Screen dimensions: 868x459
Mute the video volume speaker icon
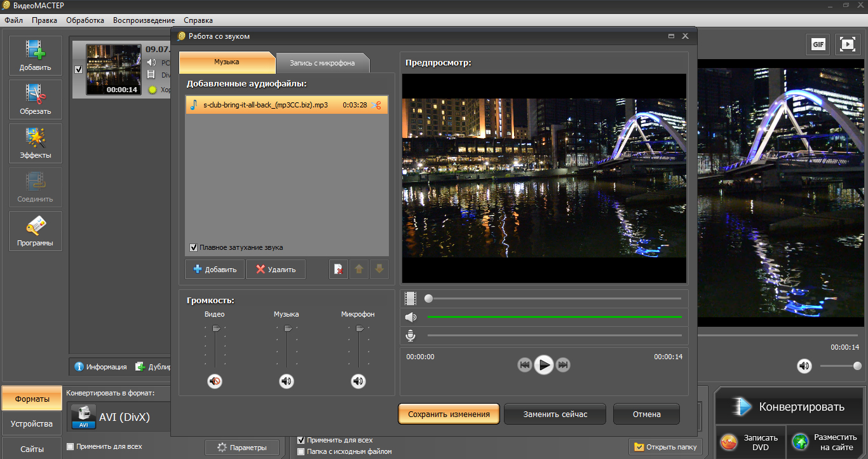(x=215, y=381)
